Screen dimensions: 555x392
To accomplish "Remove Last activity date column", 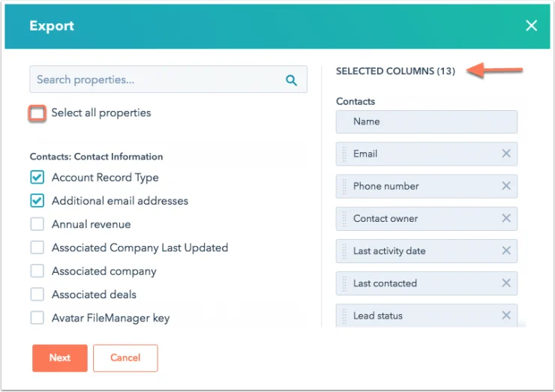I will [x=505, y=251].
